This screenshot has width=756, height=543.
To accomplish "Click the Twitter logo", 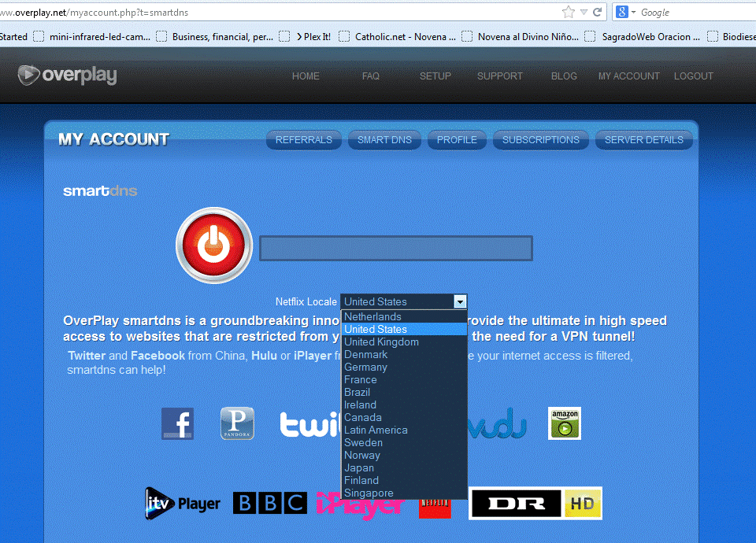I will coord(310,424).
